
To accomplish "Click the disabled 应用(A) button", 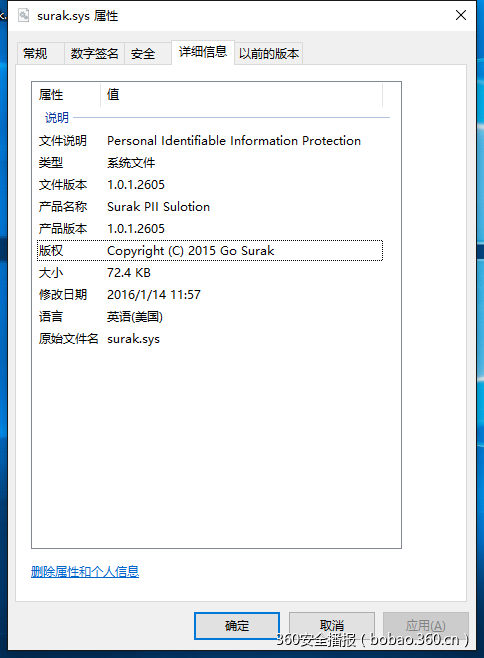I will point(426,626).
